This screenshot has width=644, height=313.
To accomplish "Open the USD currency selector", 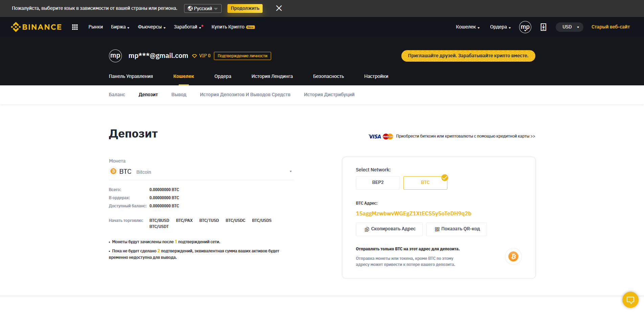I will coord(570,27).
